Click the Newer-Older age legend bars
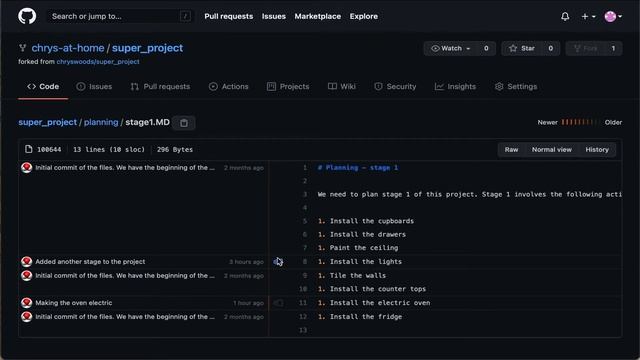The width and height of the screenshot is (640, 360). [579, 122]
